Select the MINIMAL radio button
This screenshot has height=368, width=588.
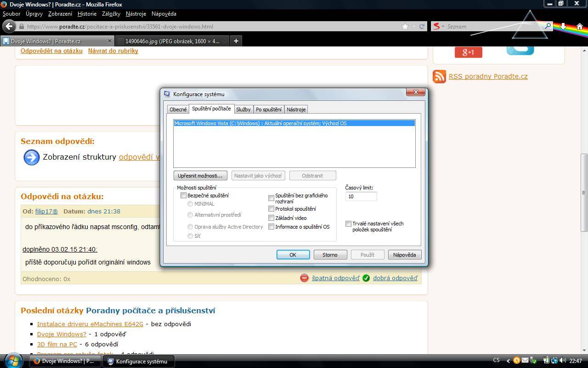coord(190,204)
